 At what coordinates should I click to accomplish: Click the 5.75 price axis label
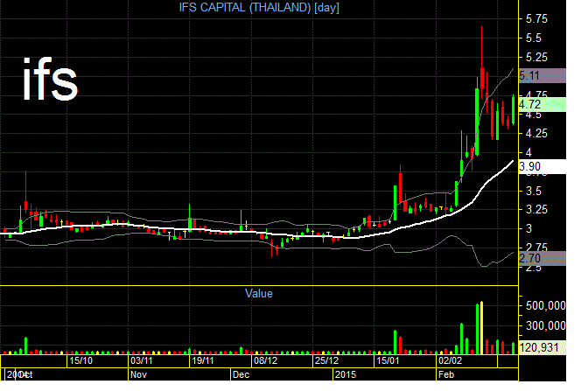coord(536,18)
